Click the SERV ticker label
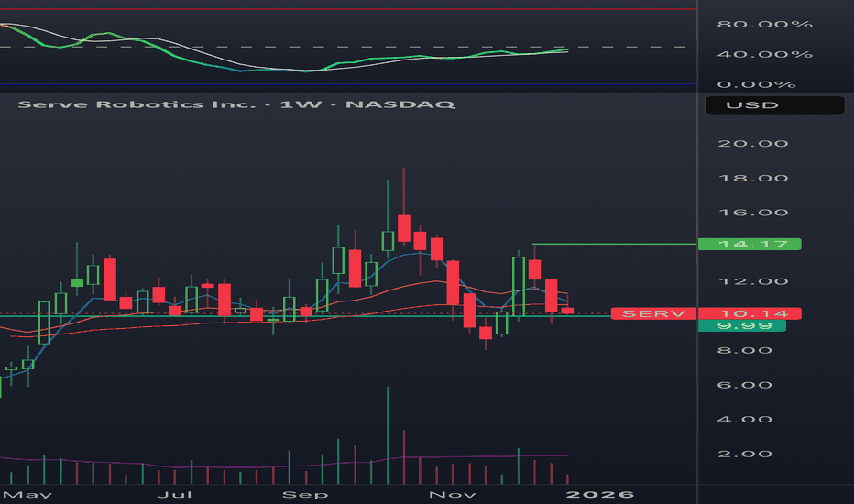The height and width of the screenshot is (504, 854). click(x=653, y=313)
